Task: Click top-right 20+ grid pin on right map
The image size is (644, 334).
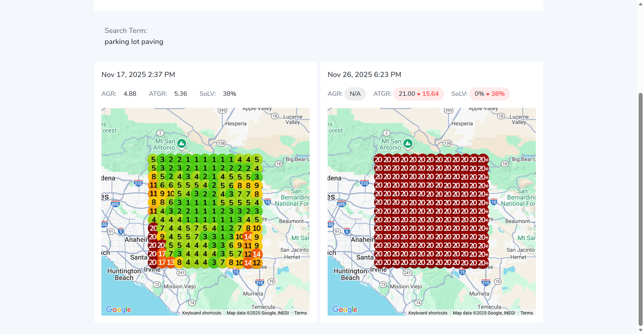Action: (x=483, y=159)
